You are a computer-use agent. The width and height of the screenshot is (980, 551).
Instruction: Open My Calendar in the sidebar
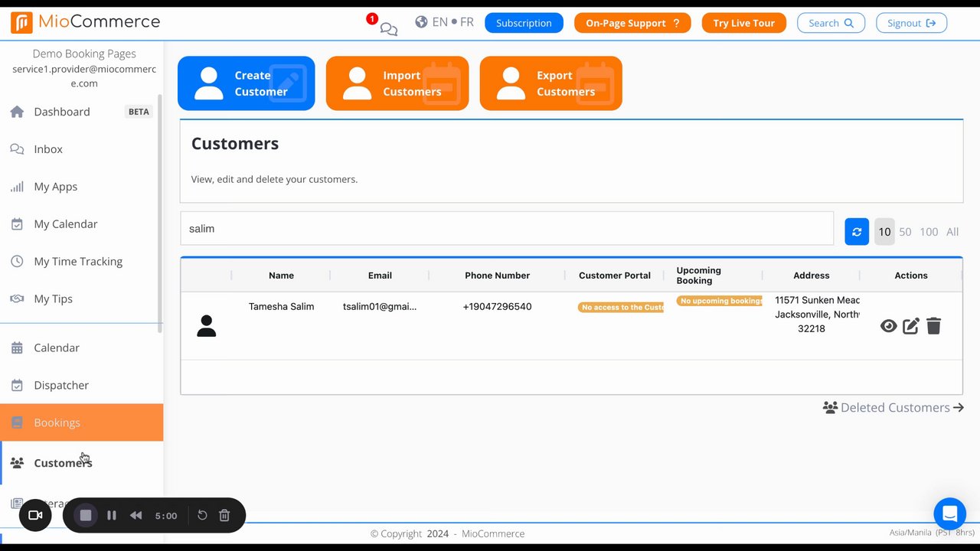66,224
